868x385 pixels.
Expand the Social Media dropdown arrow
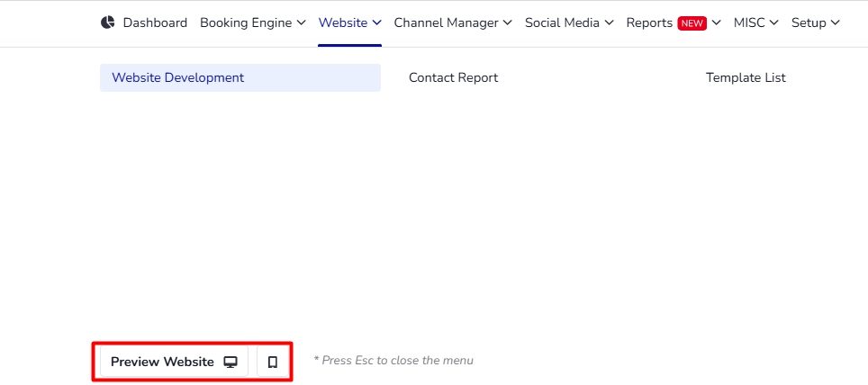(x=609, y=23)
